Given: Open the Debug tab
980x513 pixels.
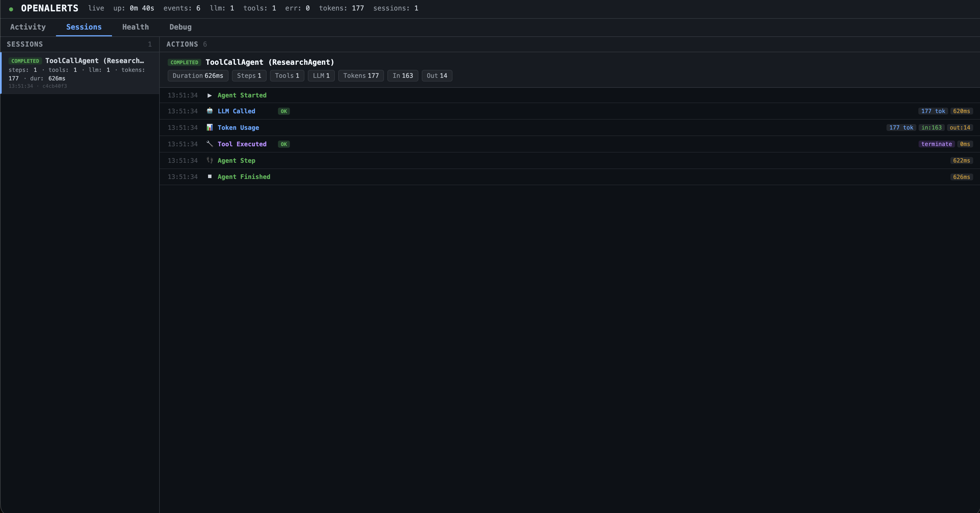Looking at the screenshot, I should 180,27.
